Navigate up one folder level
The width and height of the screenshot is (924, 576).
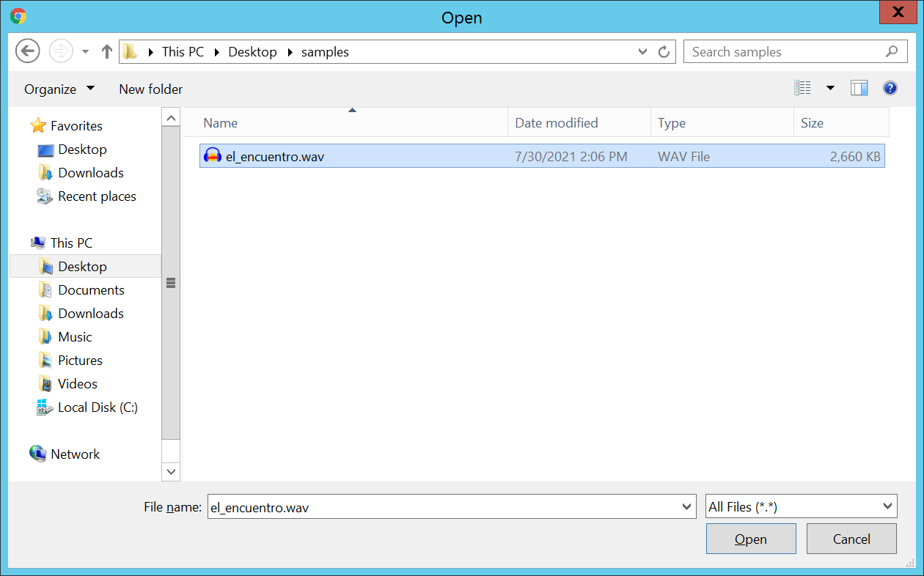tap(107, 51)
